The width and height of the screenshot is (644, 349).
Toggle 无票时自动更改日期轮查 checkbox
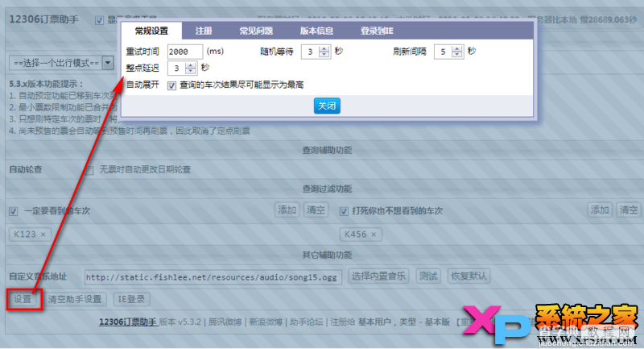89,170
